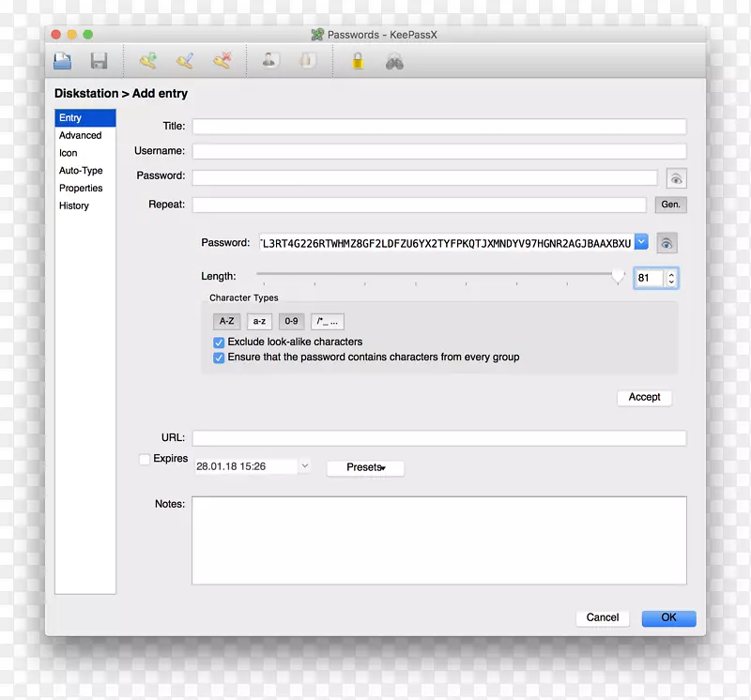Screen dimensions: 751x700
Task: Click the expiry date 28.01.18 15:26 field
Action: coord(246,466)
